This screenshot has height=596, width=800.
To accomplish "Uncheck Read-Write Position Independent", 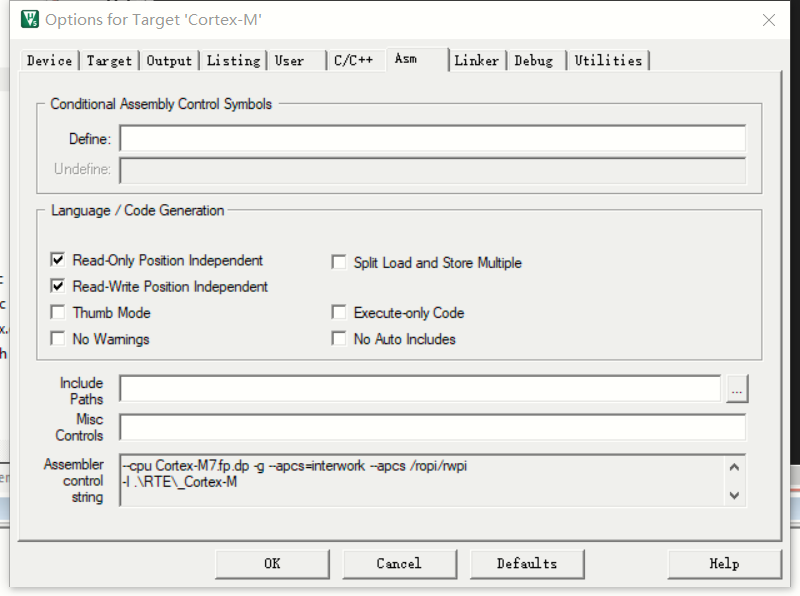I will (58, 286).
